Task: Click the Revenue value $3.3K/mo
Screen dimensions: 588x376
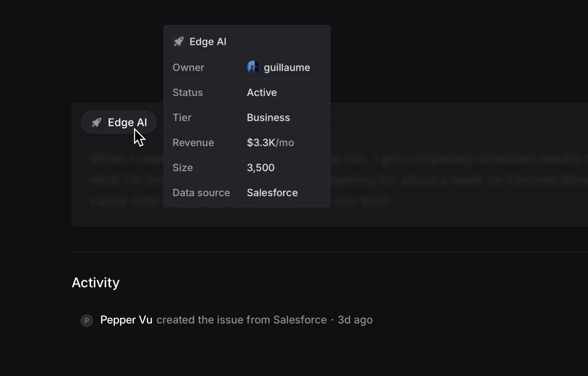Action: [x=270, y=143]
